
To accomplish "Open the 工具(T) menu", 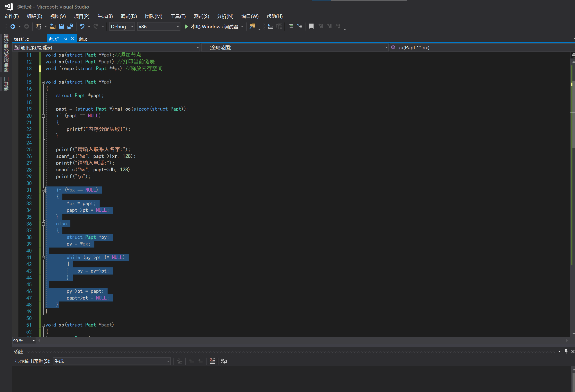I will [x=178, y=16].
